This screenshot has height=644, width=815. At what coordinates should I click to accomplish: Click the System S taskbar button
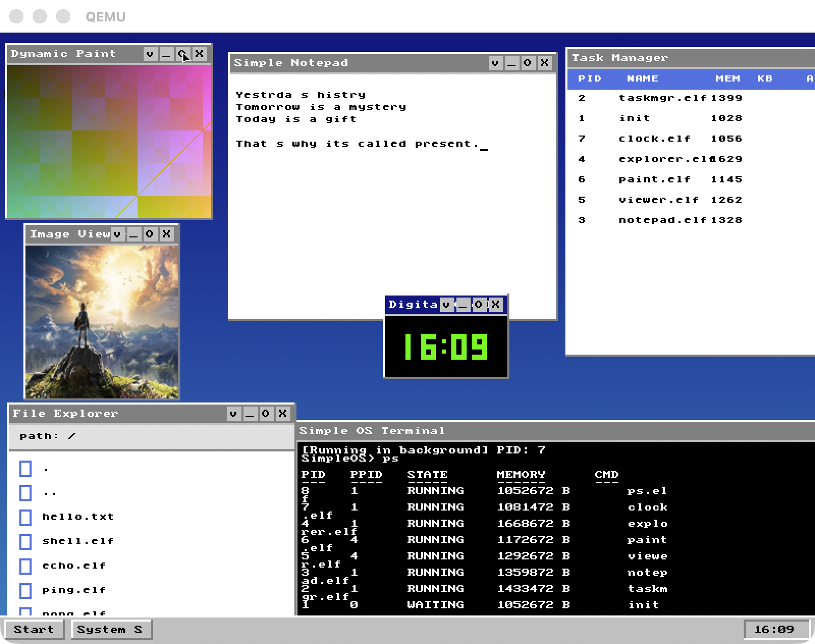112,629
